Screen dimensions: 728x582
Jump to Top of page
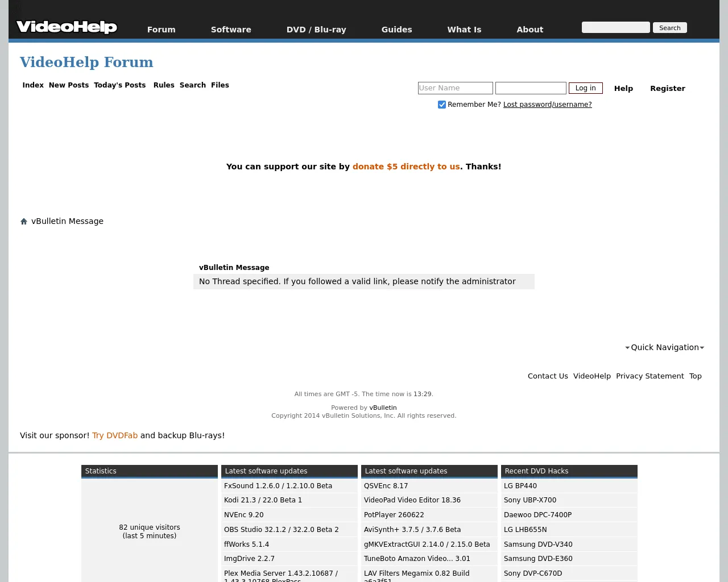696,376
